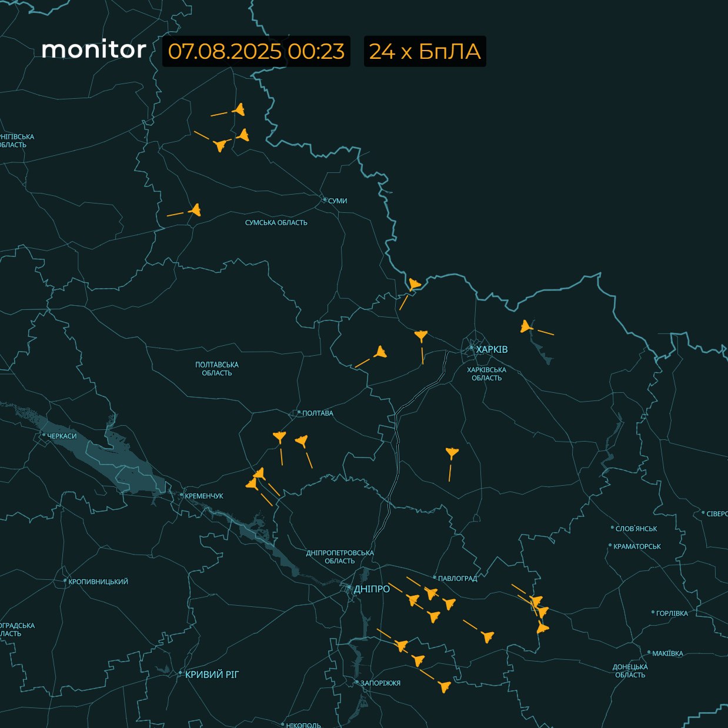Click the 07.08.2025 00:23 timestamp badge
The width and height of the screenshot is (728, 728).
256,51
